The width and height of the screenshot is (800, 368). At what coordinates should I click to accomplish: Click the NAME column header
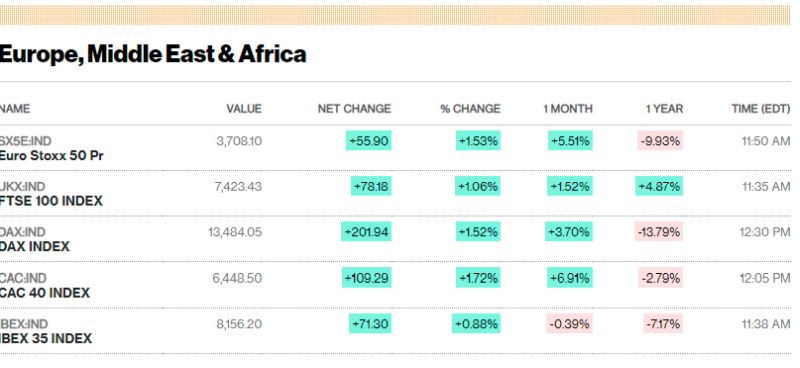point(15,109)
